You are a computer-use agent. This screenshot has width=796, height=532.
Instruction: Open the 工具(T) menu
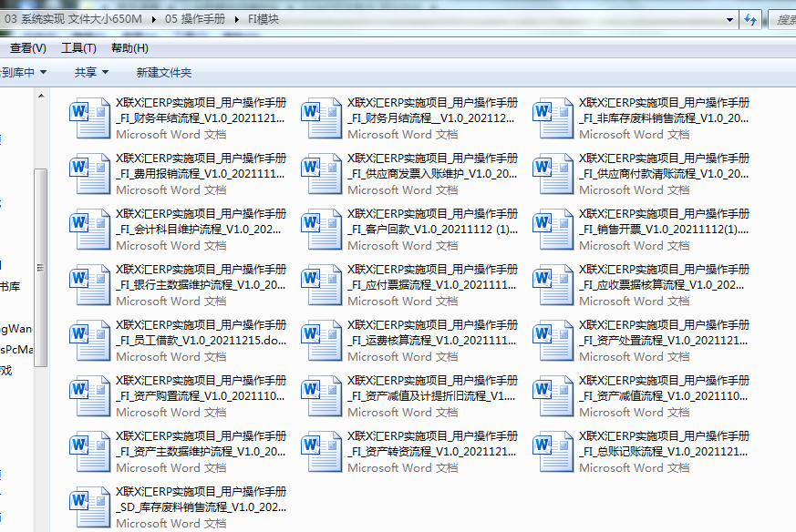(x=78, y=47)
